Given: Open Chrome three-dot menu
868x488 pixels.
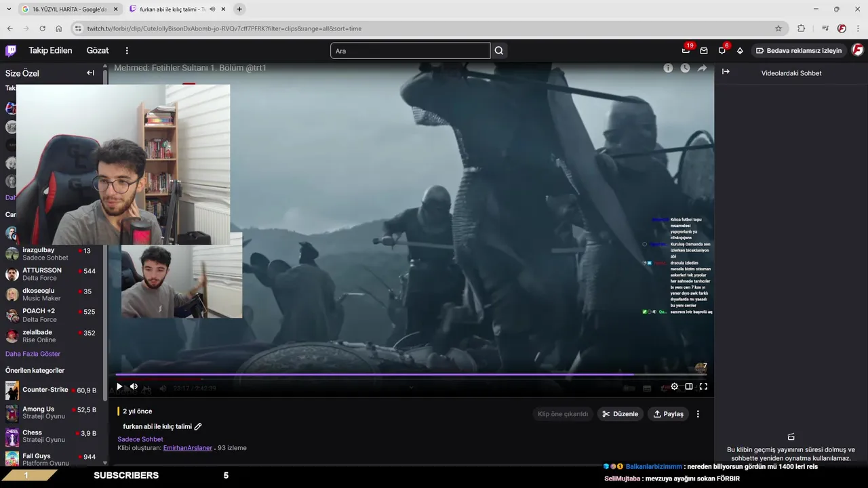Looking at the screenshot, I should tap(859, 28).
